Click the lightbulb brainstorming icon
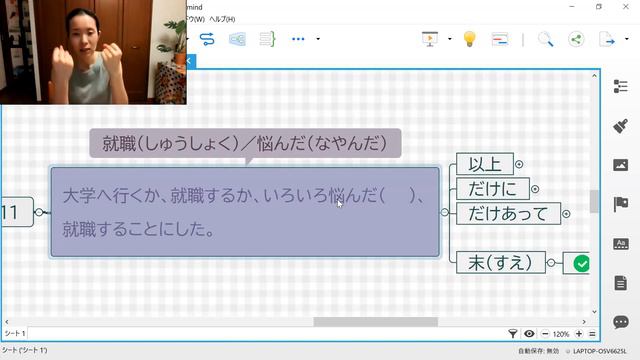The height and width of the screenshot is (360, 640). 470,39
